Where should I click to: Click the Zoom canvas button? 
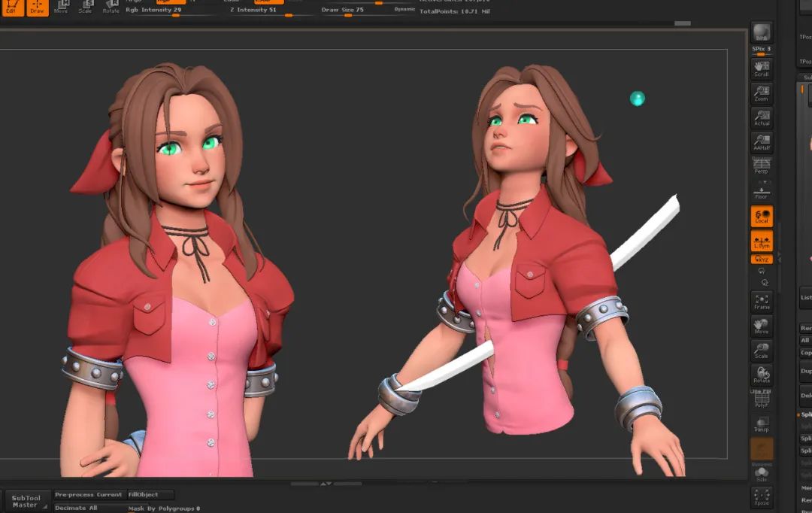click(761, 93)
